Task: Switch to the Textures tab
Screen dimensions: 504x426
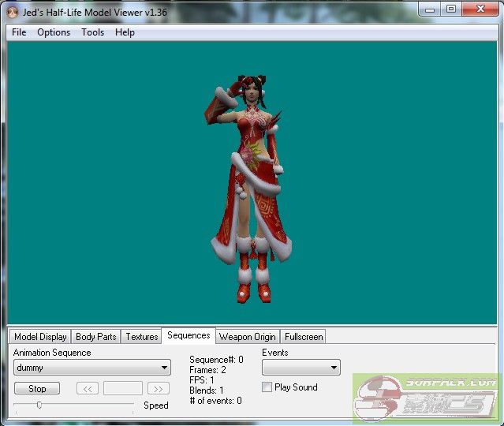Action: 142,337
